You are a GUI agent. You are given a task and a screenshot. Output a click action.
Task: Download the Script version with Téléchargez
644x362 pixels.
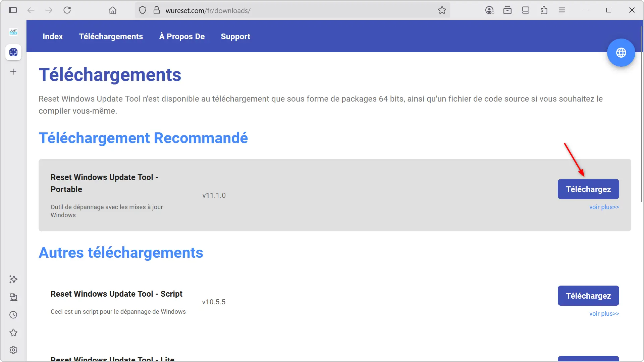point(588,296)
